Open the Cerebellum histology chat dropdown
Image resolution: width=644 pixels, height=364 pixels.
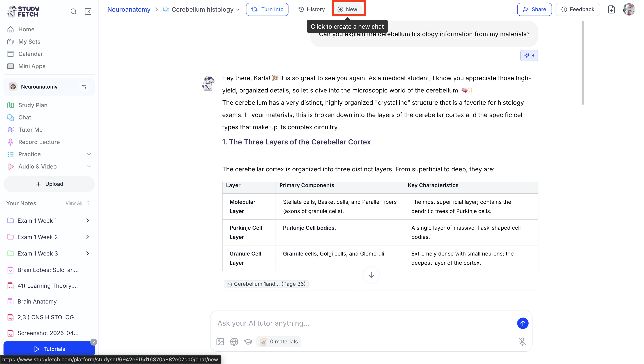[x=238, y=9]
